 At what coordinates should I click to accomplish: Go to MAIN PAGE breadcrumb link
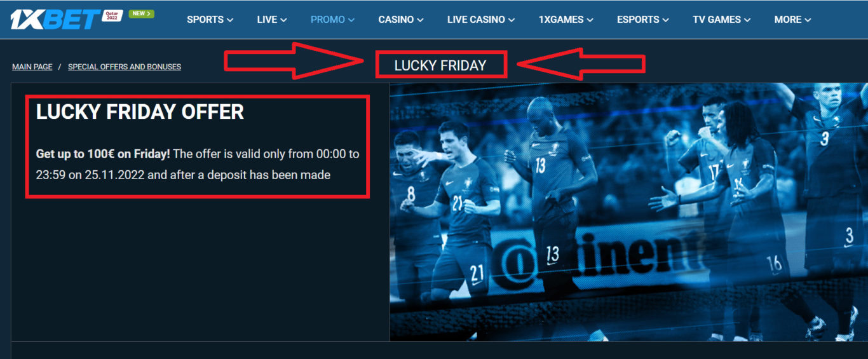(x=32, y=67)
